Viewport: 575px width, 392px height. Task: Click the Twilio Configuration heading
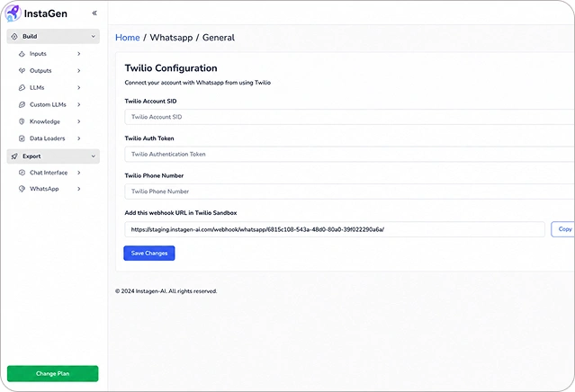point(171,68)
